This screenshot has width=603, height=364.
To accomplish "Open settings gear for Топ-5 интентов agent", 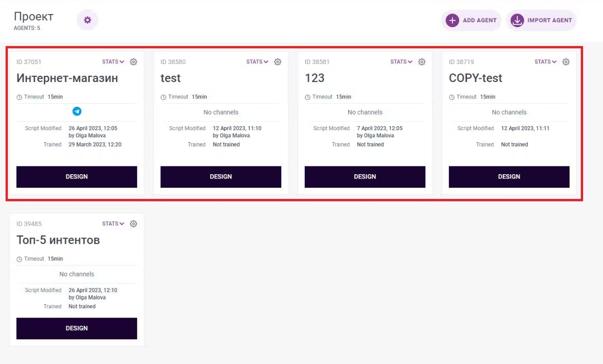I will click(x=134, y=224).
